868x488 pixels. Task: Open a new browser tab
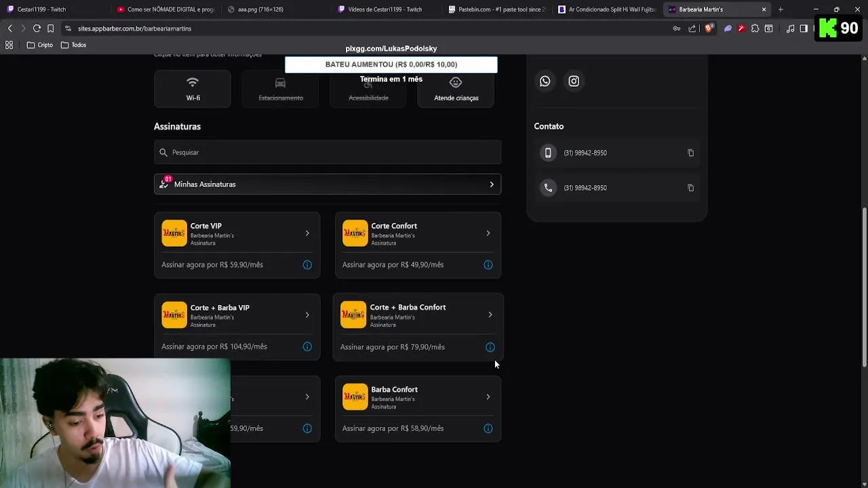pyautogui.click(x=781, y=9)
